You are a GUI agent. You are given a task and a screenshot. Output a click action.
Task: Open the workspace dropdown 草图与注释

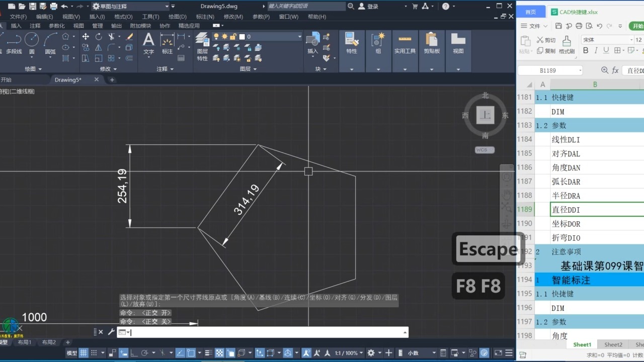pyautogui.click(x=131, y=7)
